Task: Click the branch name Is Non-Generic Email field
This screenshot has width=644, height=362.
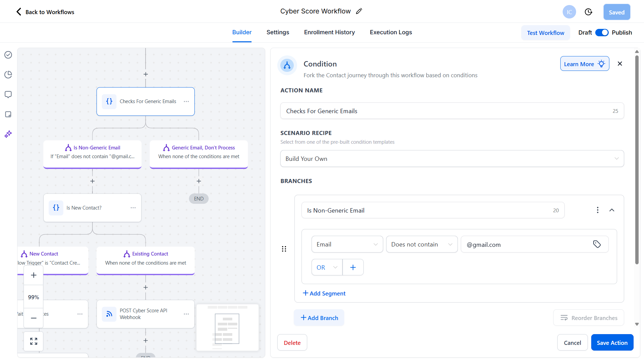Action: (433, 210)
